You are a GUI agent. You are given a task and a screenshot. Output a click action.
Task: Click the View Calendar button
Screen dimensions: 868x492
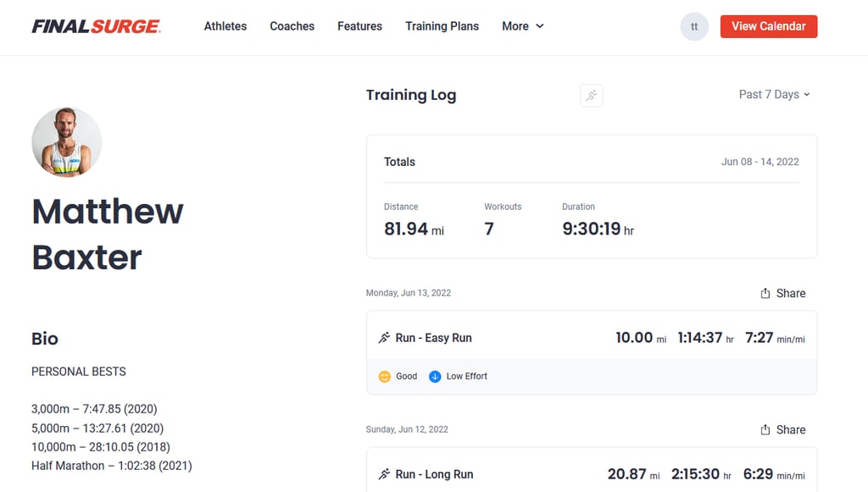[x=768, y=26]
